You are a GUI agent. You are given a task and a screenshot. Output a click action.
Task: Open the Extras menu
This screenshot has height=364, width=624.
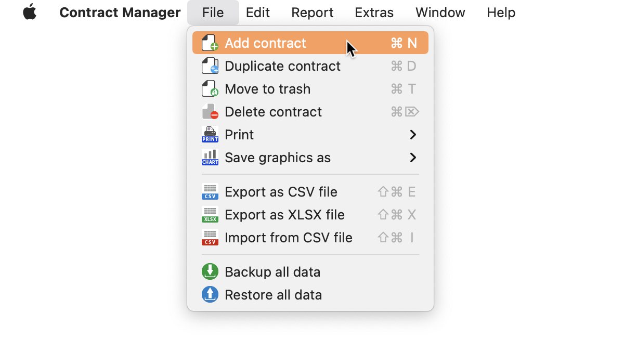(x=374, y=12)
